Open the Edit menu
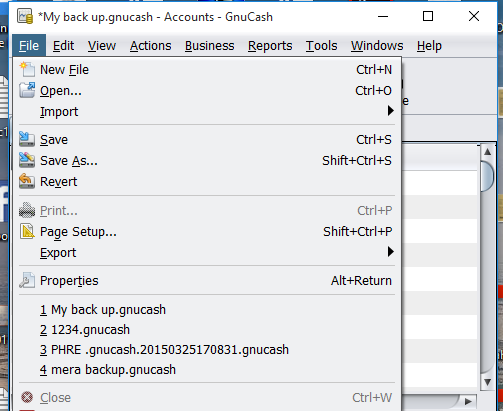Viewport: 503px width, 411px height. point(63,46)
